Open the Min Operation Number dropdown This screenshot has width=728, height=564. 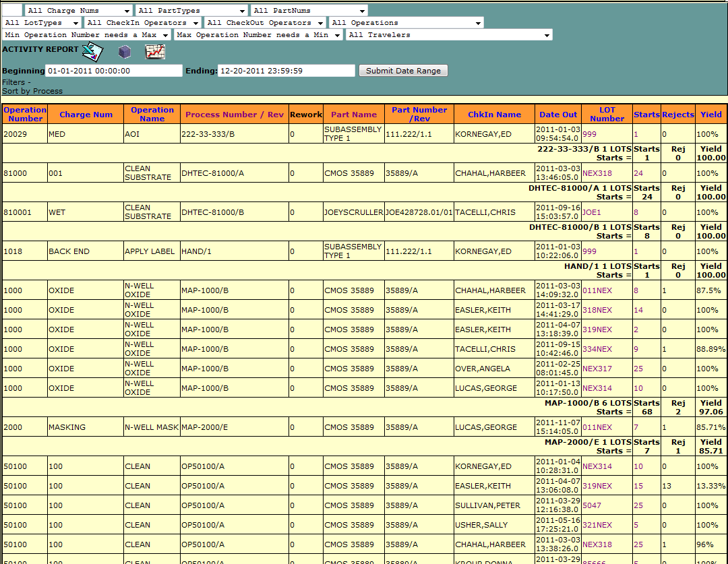pyautogui.click(x=87, y=34)
